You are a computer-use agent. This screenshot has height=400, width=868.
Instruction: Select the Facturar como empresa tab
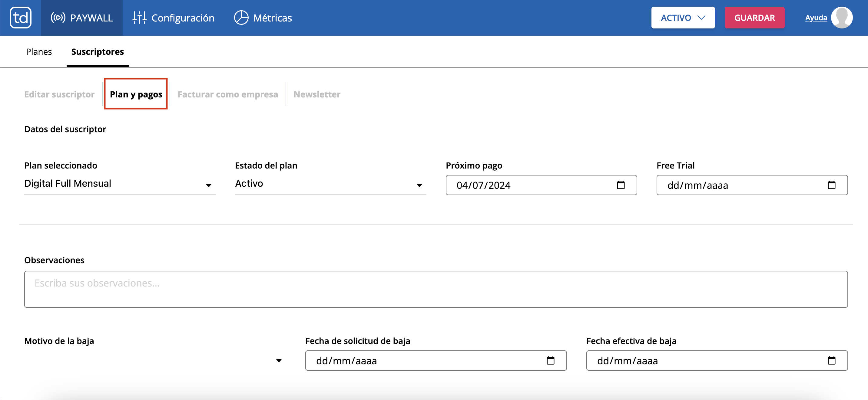point(227,94)
